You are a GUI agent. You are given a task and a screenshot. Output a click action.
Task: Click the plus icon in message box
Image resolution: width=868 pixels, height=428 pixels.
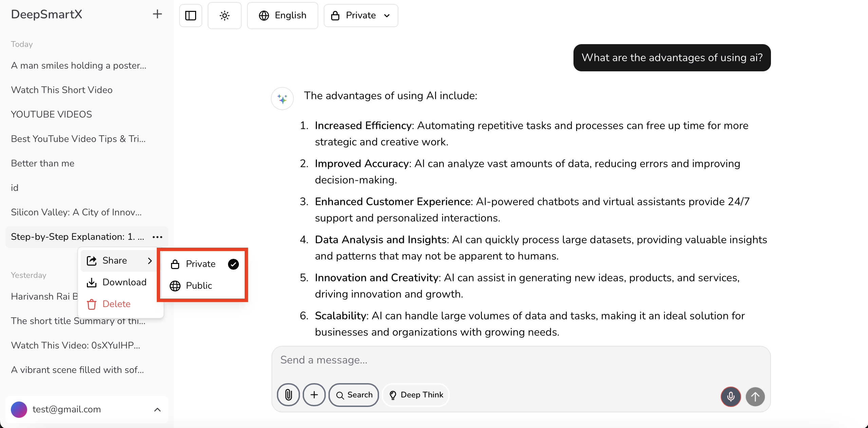(x=314, y=395)
